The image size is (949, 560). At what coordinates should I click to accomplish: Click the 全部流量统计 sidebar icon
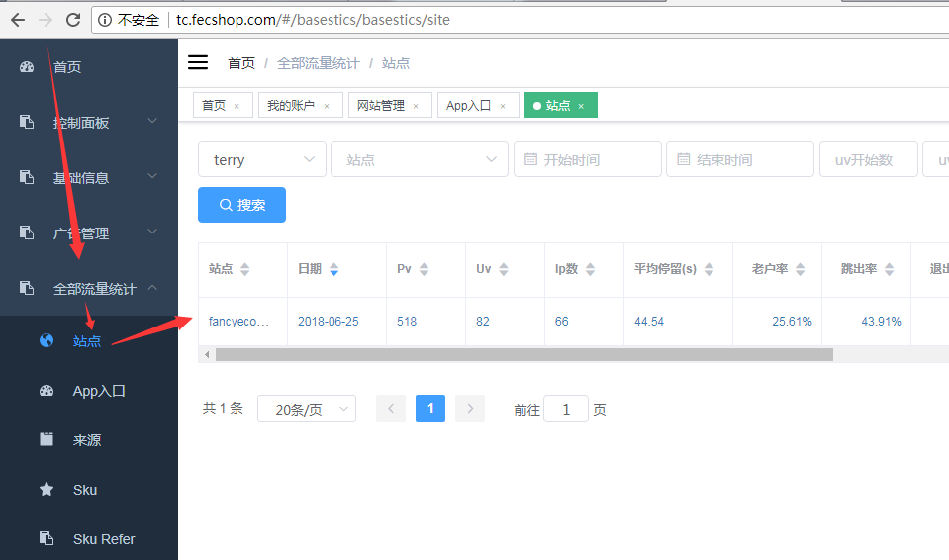27,288
